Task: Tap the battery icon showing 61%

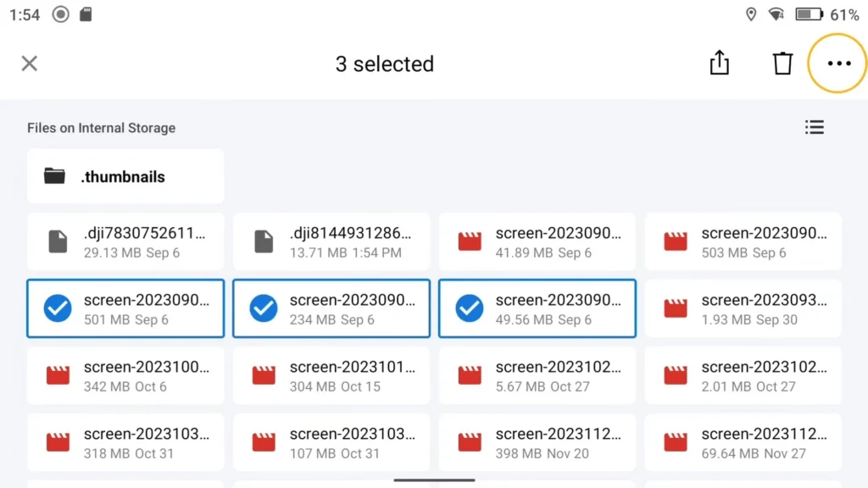Action: point(810,14)
